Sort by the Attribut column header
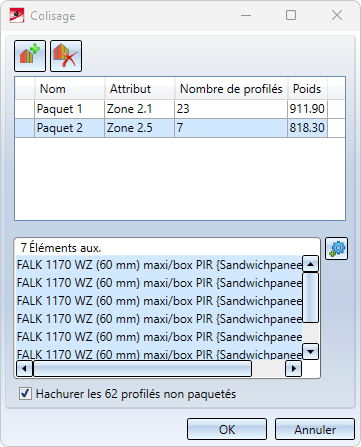Viewport: 361px width, 447px height. pos(140,89)
